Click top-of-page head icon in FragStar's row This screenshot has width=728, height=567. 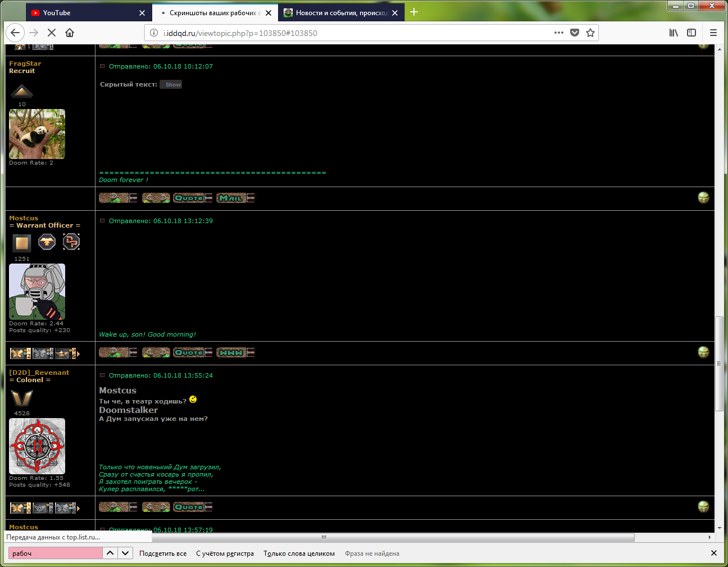(703, 197)
